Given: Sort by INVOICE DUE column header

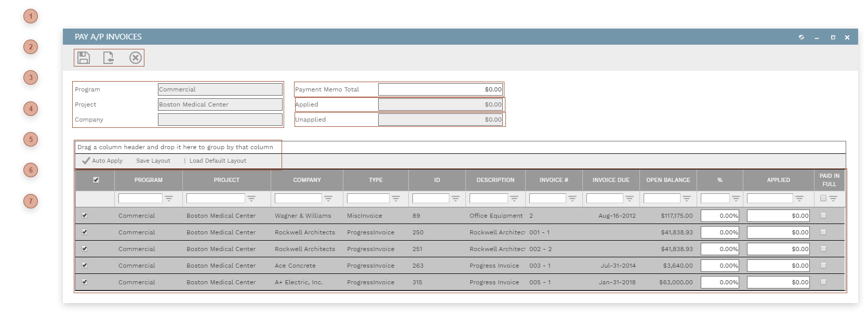Looking at the screenshot, I should (611, 180).
